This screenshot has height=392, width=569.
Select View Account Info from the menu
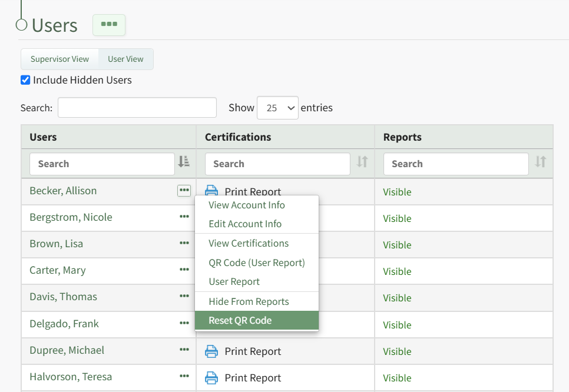(x=257, y=205)
